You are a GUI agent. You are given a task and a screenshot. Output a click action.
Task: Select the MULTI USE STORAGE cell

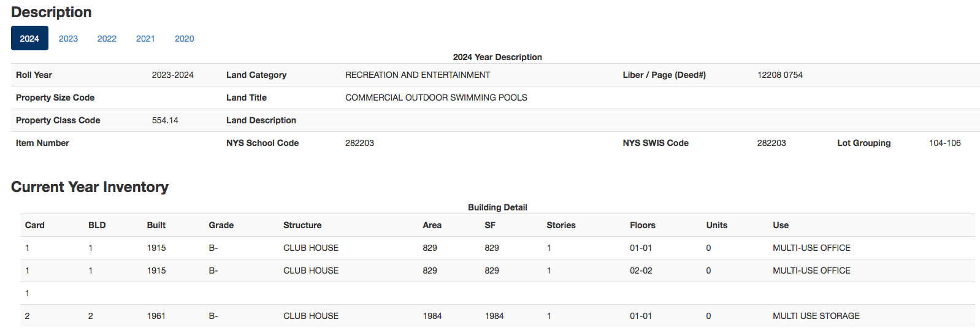pos(816,316)
